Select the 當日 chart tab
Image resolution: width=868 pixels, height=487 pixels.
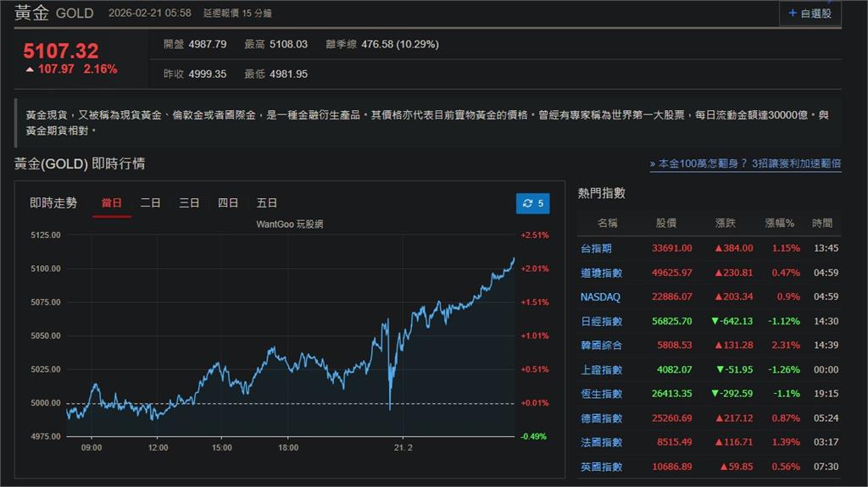pyautogui.click(x=111, y=203)
